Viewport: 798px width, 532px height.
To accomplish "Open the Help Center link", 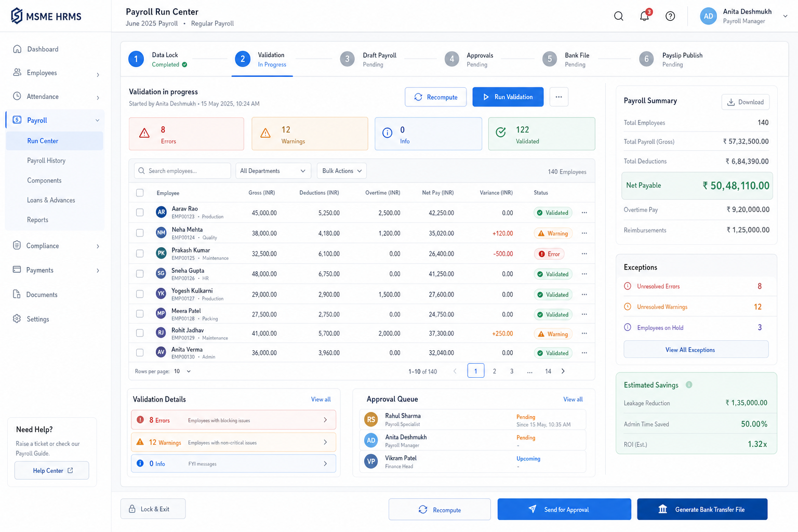I will pyautogui.click(x=51, y=471).
